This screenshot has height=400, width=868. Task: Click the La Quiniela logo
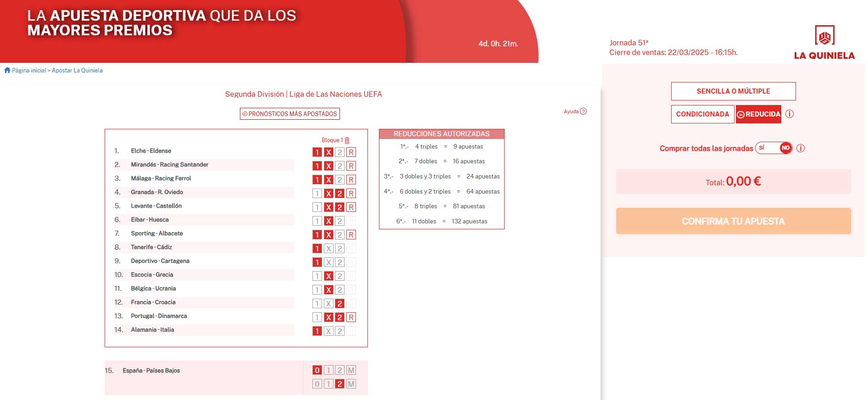[824, 43]
